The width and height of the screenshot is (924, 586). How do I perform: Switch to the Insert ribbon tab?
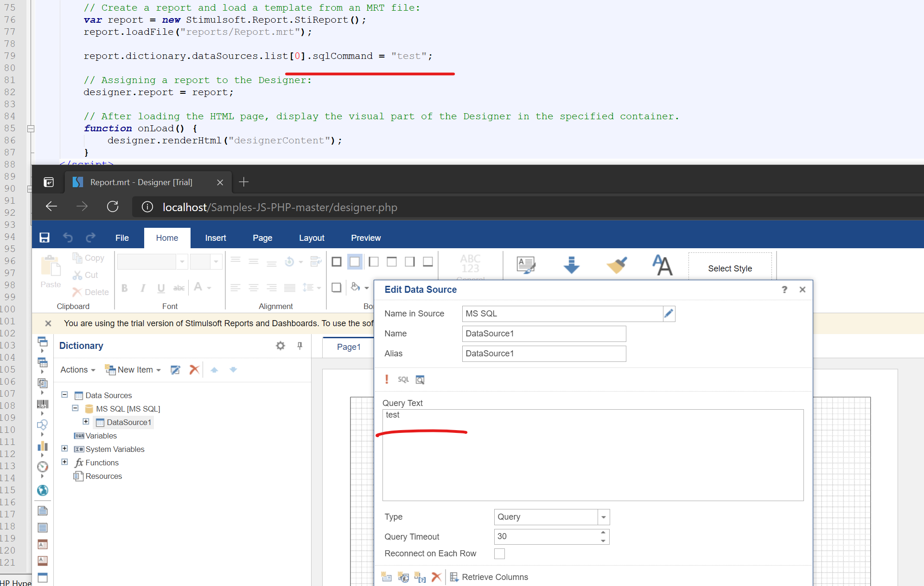coord(216,238)
